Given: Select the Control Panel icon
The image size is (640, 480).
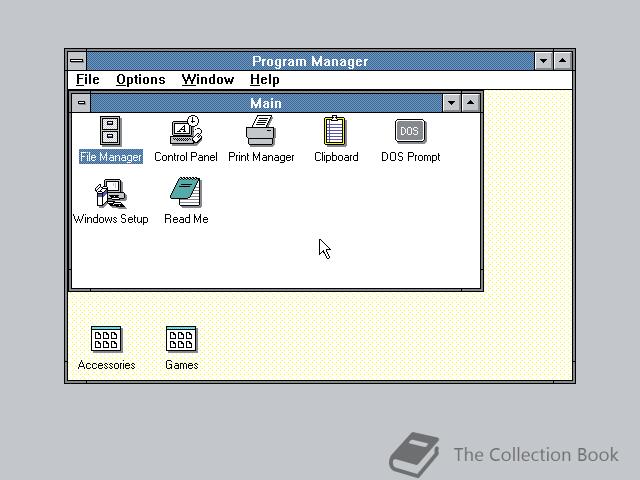Looking at the screenshot, I should [x=186, y=130].
